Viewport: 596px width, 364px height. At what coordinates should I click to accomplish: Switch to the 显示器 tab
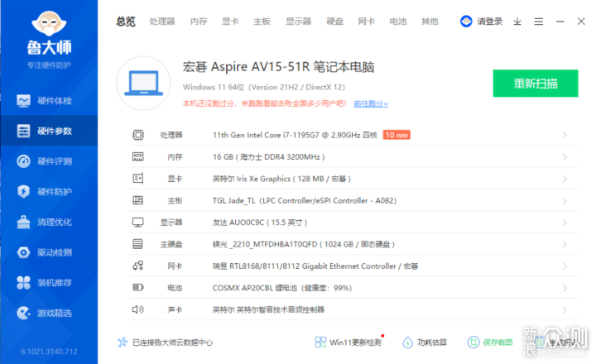[298, 22]
